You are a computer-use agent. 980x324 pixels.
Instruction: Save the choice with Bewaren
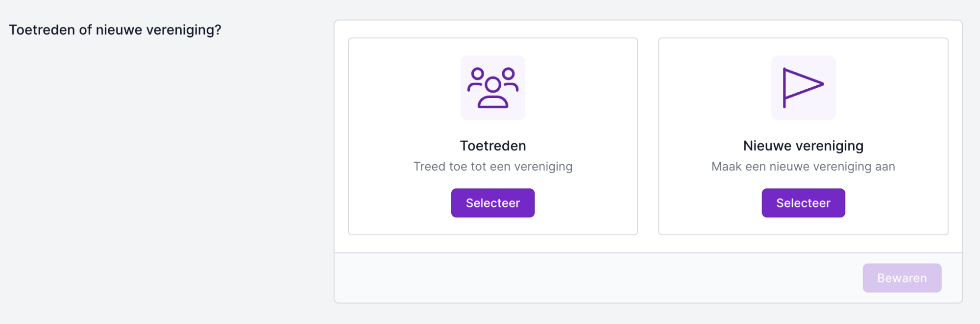[902, 278]
